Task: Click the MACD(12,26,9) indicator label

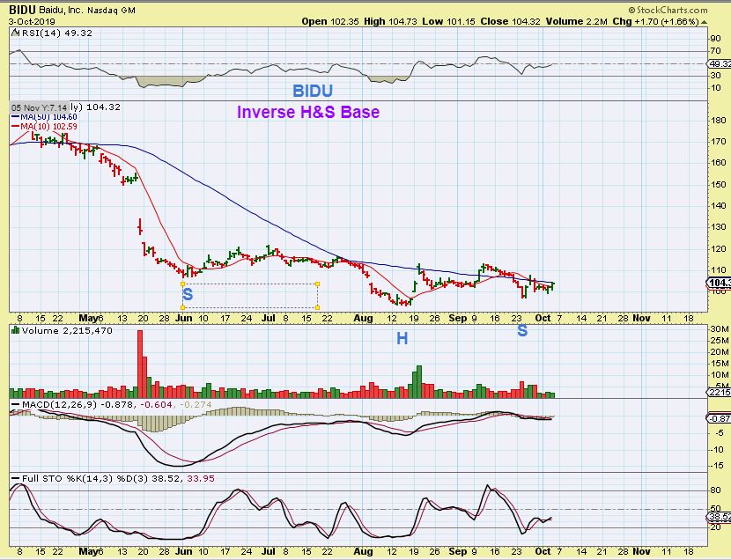Action: [x=59, y=405]
